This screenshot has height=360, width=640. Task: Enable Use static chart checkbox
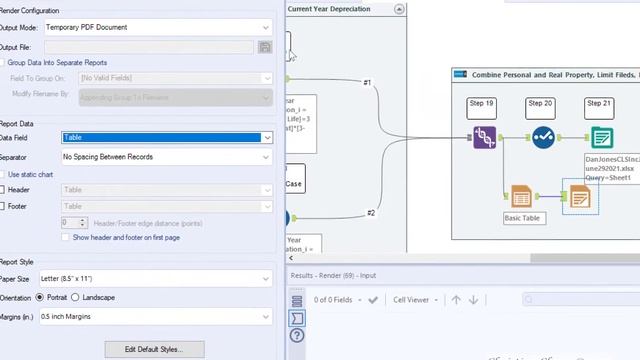click(2, 174)
